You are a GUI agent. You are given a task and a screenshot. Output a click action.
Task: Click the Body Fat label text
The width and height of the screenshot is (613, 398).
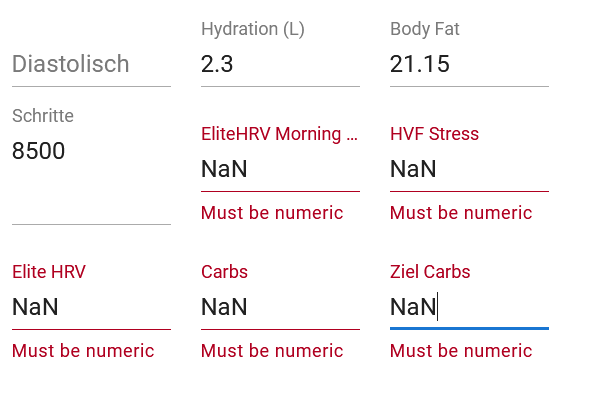pos(425,29)
